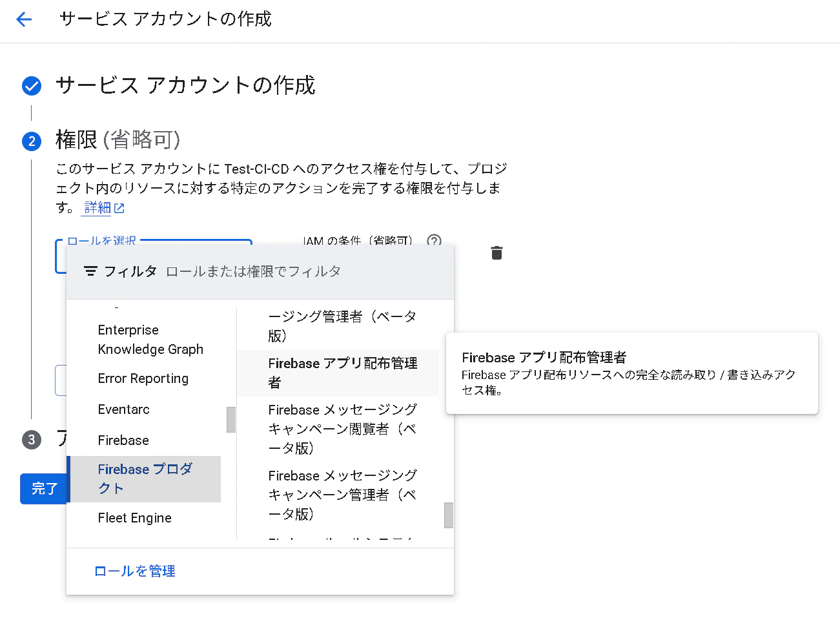This screenshot has height=629, width=840.
Task: Click the step 3 number badge
Action: (x=32, y=440)
